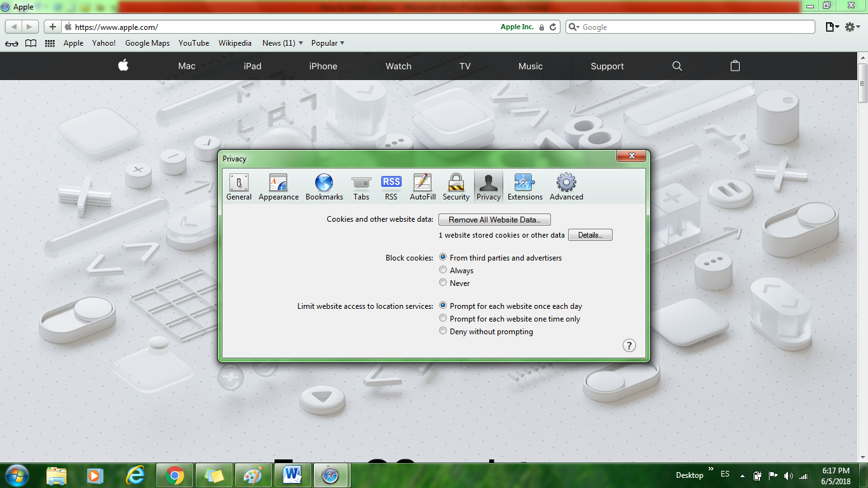Open the page menu icon
The image size is (868, 488).
832,27
